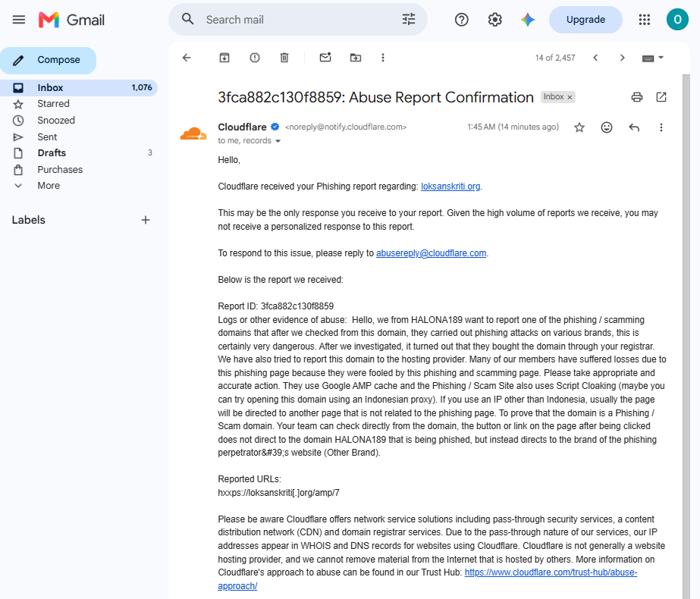Open Settings gear icon
The image size is (700, 599).
pyautogui.click(x=494, y=20)
